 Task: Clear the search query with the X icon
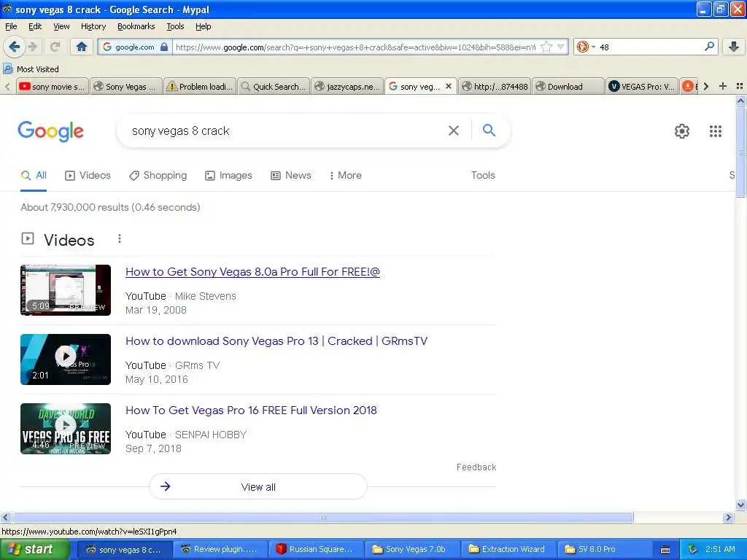[x=454, y=131]
